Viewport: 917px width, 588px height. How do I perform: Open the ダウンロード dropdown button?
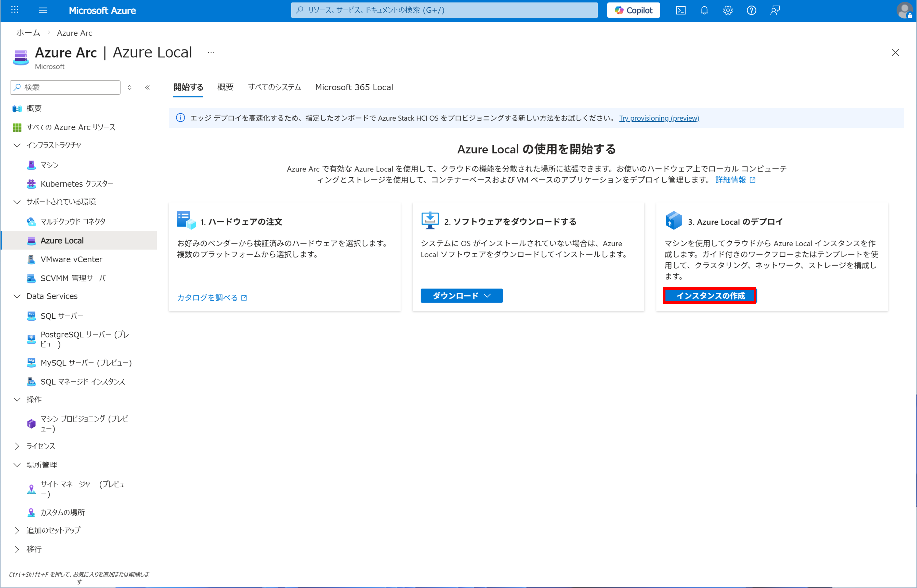point(461,295)
